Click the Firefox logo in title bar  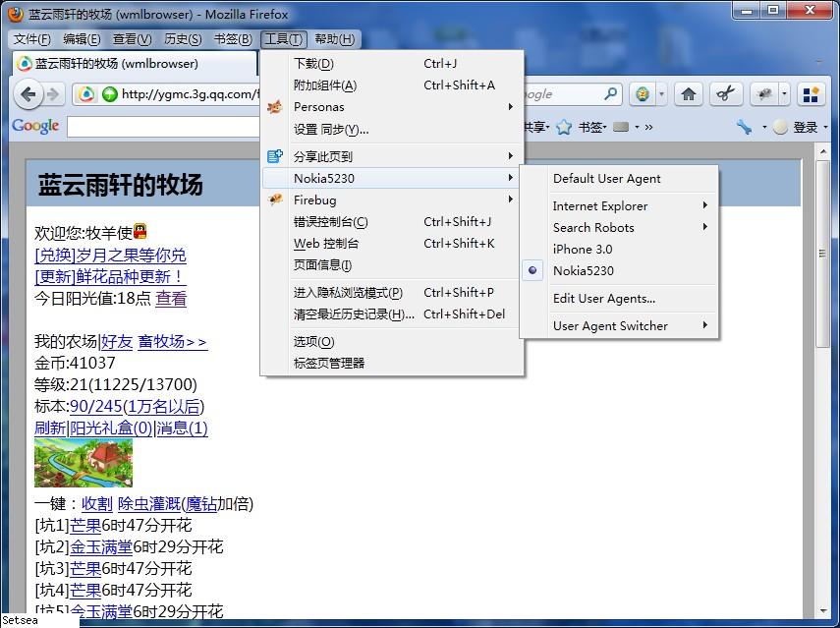15,14
